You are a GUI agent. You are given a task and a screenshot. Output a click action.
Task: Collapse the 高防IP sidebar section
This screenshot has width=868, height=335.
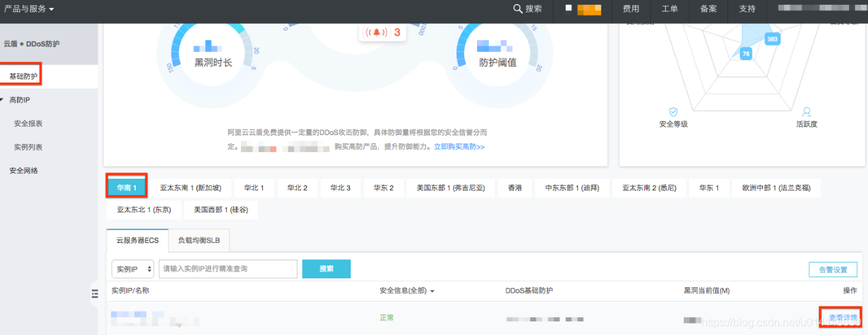[3, 100]
